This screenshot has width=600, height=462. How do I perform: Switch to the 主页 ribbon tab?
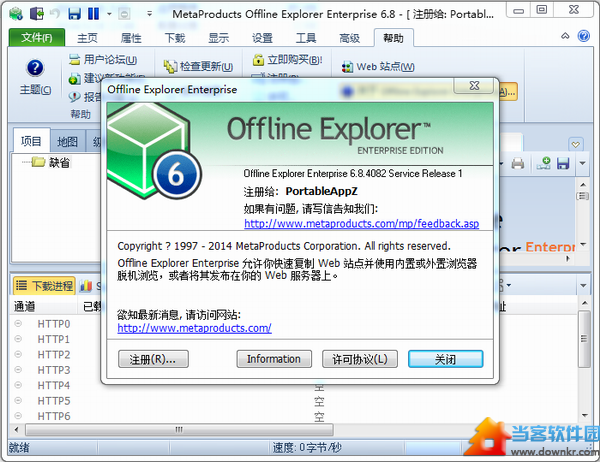coord(87,38)
